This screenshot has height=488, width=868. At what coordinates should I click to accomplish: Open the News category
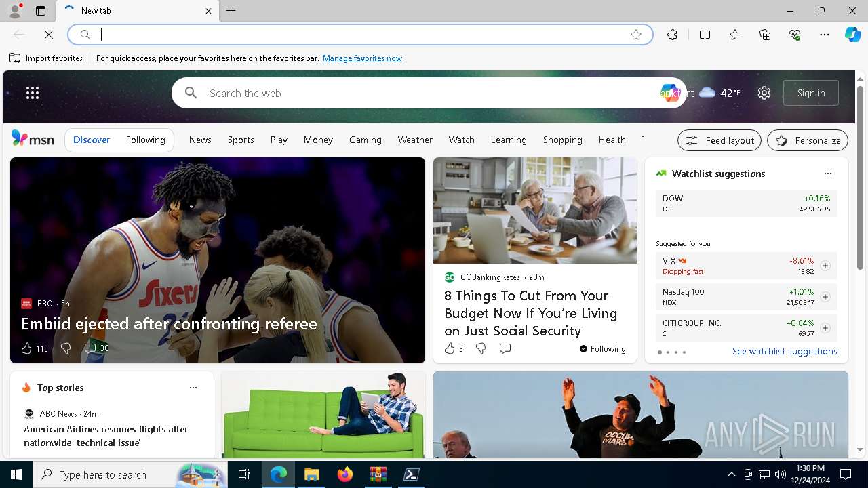click(x=200, y=140)
